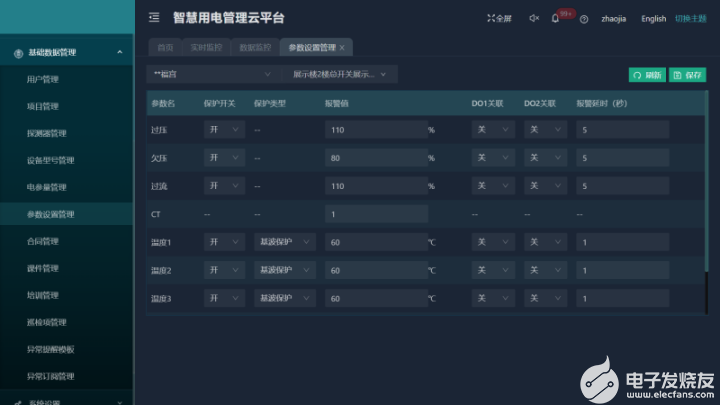This screenshot has width=720, height=405.
Task: Open the help question mark icon
Action: tap(584, 19)
